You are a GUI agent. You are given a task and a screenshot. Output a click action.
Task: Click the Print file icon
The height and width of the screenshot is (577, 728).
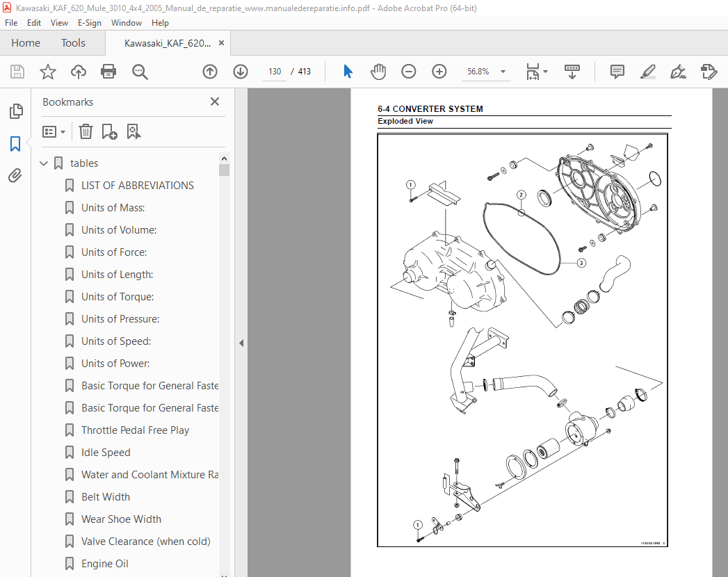(108, 72)
